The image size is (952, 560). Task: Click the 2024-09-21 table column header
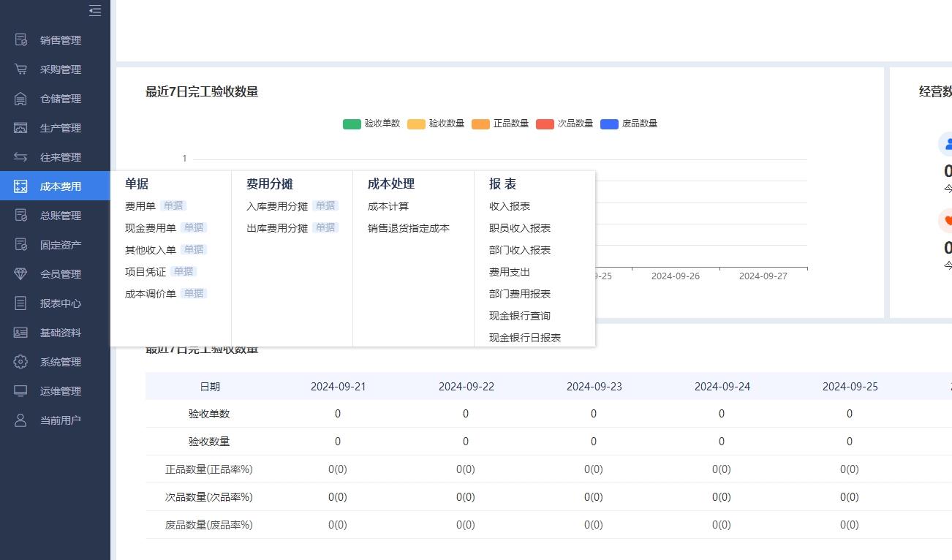click(x=338, y=386)
